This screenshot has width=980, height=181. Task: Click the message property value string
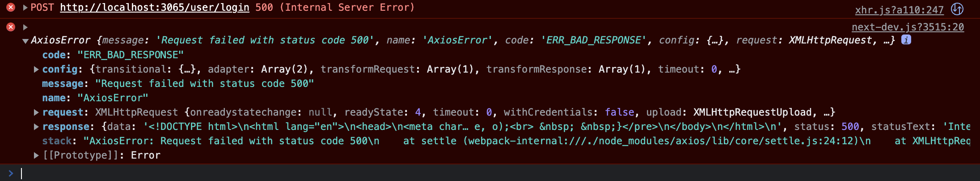(x=204, y=83)
